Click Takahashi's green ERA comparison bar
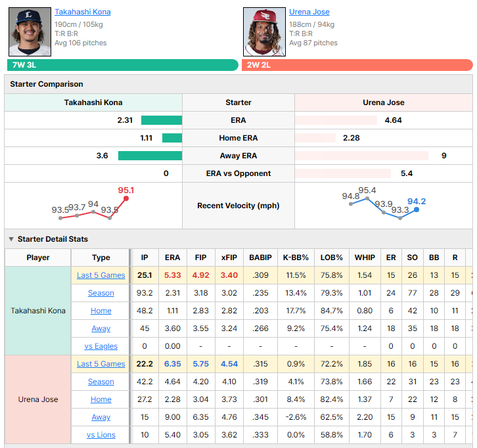 coord(162,120)
